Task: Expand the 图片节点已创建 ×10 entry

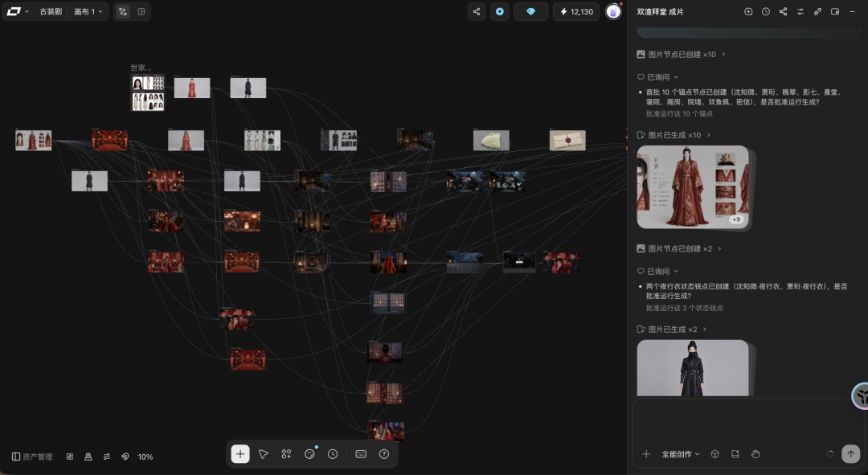Action: point(682,55)
